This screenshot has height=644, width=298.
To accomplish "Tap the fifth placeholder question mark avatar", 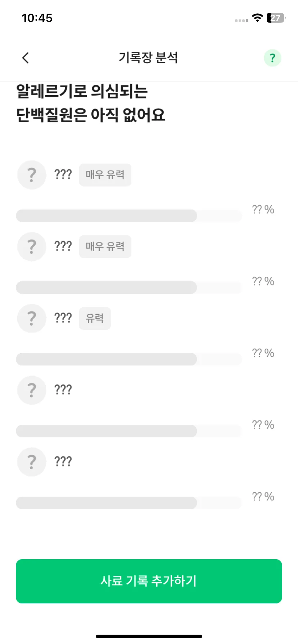I will pyautogui.click(x=32, y=462).
